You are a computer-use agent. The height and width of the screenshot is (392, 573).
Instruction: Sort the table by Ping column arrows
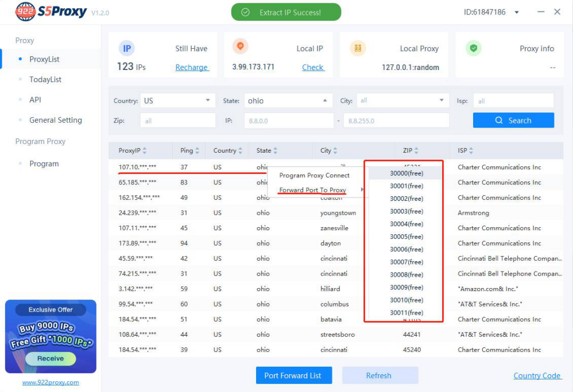click(x=198, y=151)
